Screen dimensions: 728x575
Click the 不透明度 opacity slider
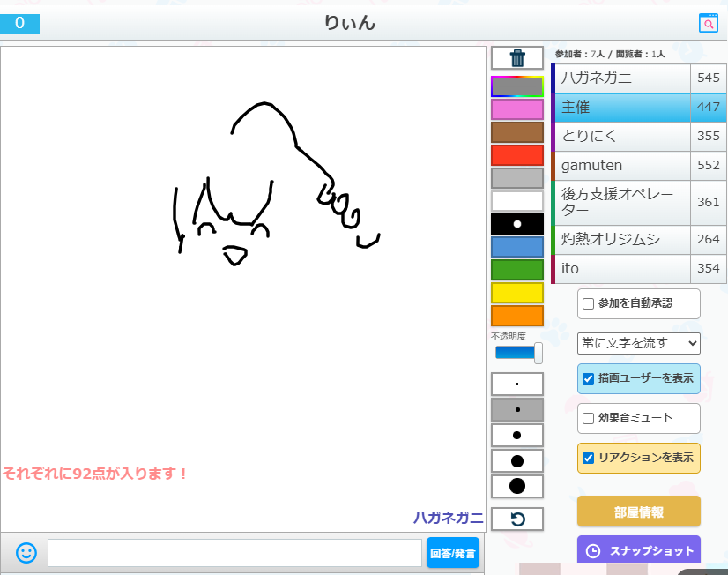(x=517, y=353)
